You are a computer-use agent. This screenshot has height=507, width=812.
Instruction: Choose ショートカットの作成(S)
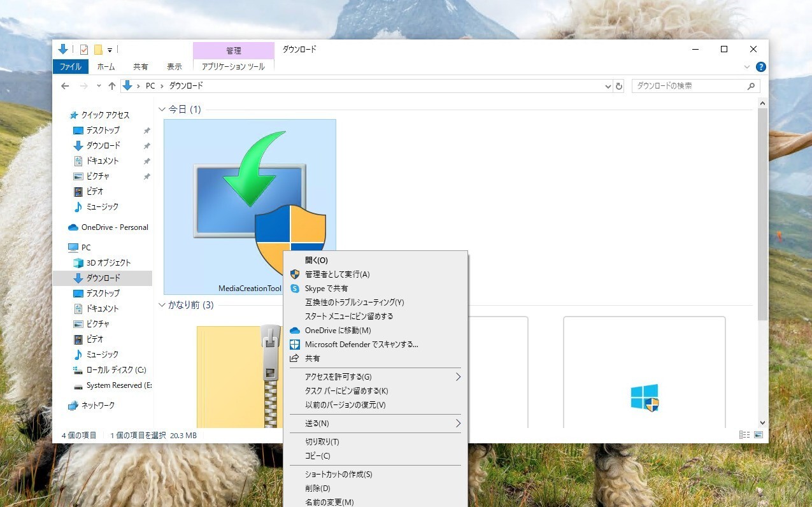375,475
